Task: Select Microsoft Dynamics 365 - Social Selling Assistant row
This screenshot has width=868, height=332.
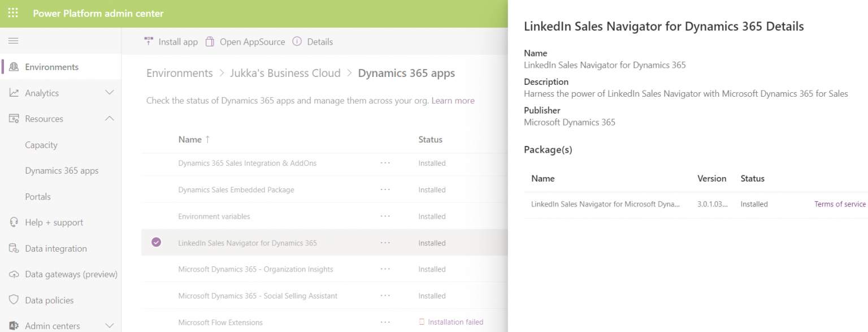Action: [x=324, y=296]
